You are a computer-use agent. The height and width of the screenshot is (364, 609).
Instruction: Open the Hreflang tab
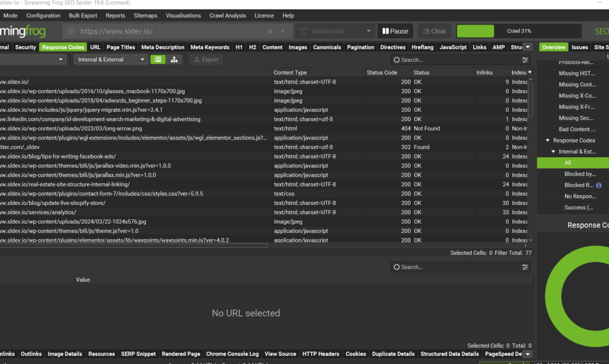tap(423, 47)
